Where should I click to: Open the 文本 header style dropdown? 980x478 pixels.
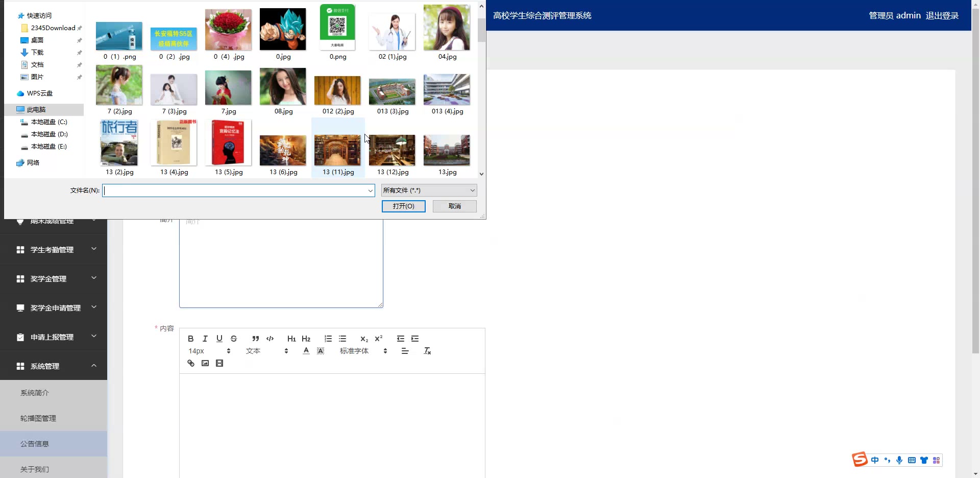tap(267, 351)
